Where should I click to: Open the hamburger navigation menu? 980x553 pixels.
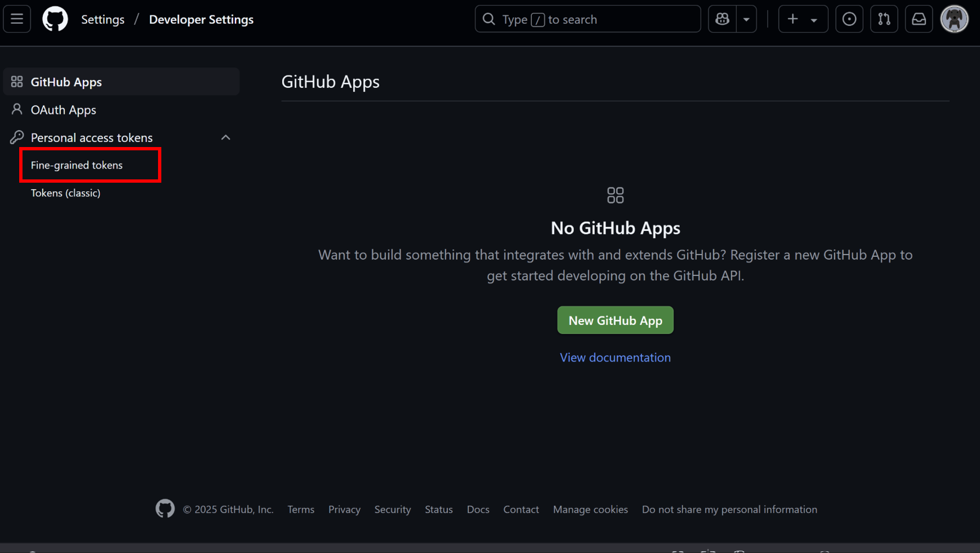tap(17, 19)
